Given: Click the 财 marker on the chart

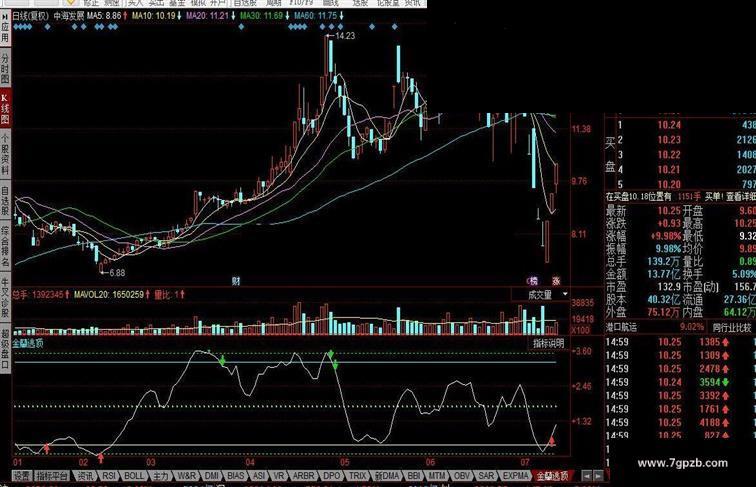Looking at the screenshot, I should pyautogui.click(x=236, y=281).
